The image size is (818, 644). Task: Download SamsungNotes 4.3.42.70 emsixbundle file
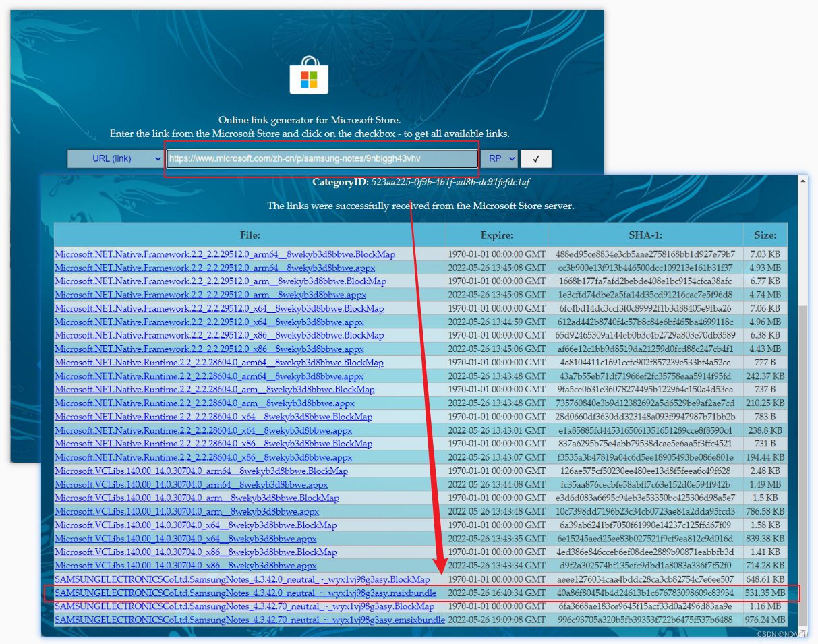(x=250, y=620)
